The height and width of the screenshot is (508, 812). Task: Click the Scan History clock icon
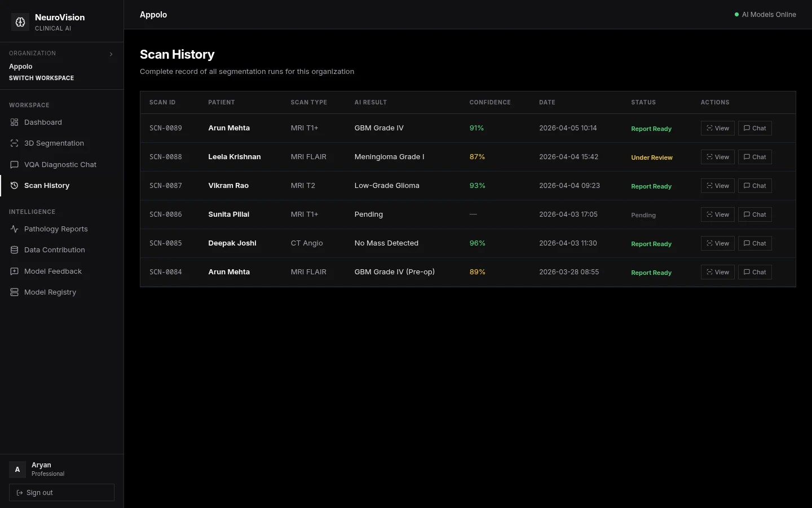(15, 186)
